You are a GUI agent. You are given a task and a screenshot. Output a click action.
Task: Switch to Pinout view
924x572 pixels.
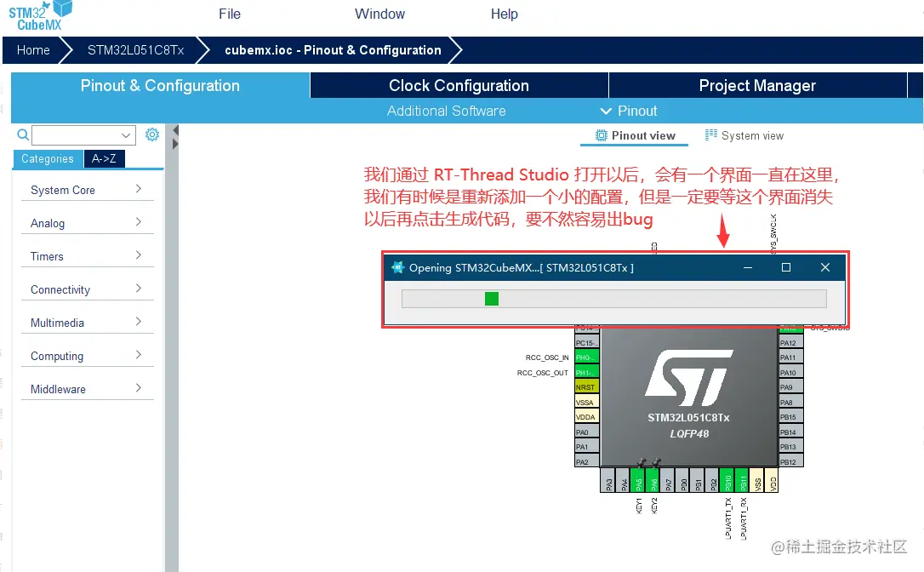(x=636, y=135)
